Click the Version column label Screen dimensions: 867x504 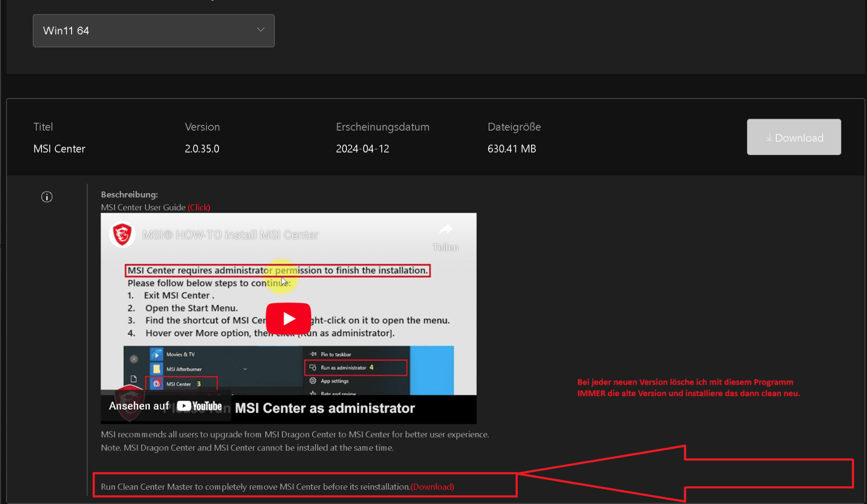(202, 127)
